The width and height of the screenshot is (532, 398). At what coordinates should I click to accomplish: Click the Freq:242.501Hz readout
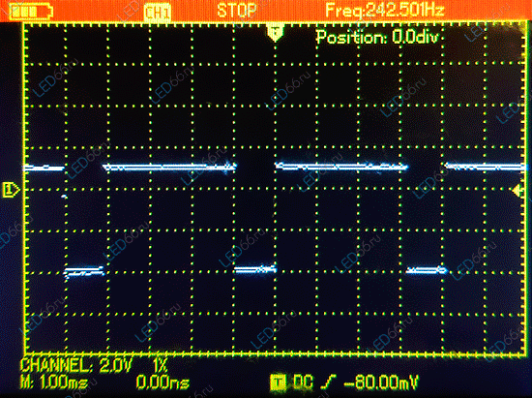384,11
